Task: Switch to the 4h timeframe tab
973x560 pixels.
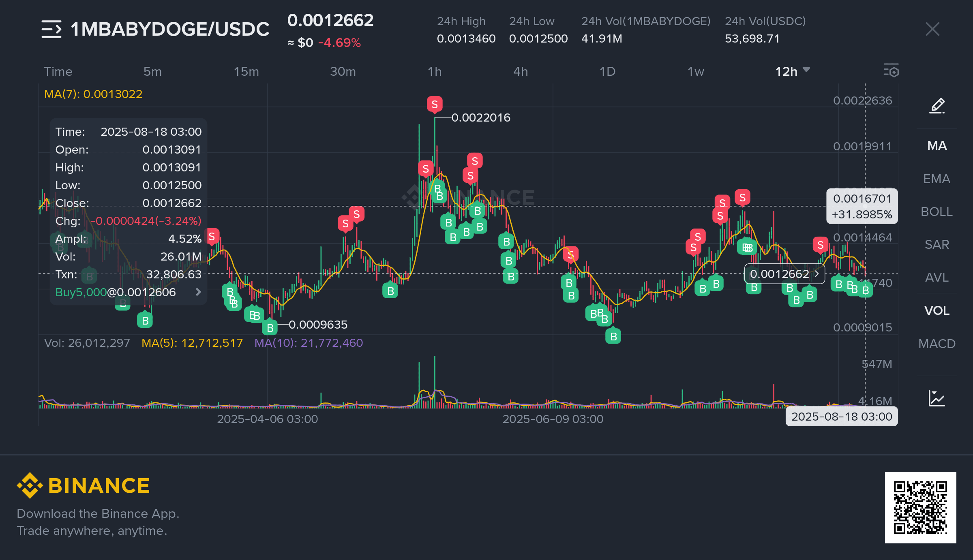Action: click(x=521, y=72)
